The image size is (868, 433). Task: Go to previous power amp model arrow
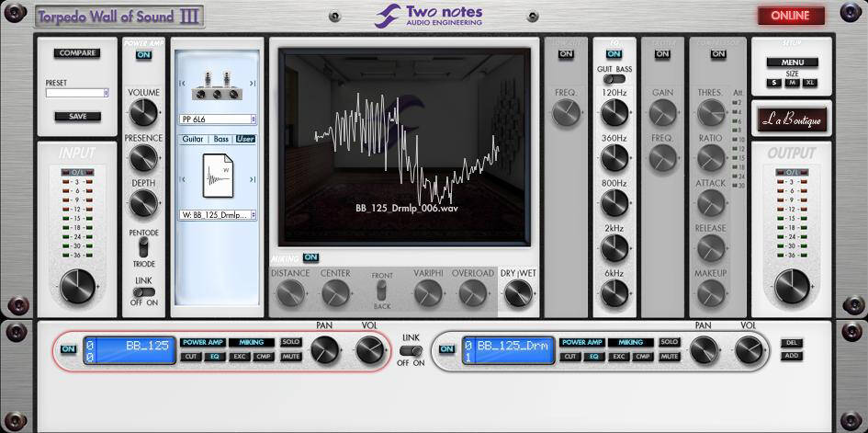[x=182, y=84]
